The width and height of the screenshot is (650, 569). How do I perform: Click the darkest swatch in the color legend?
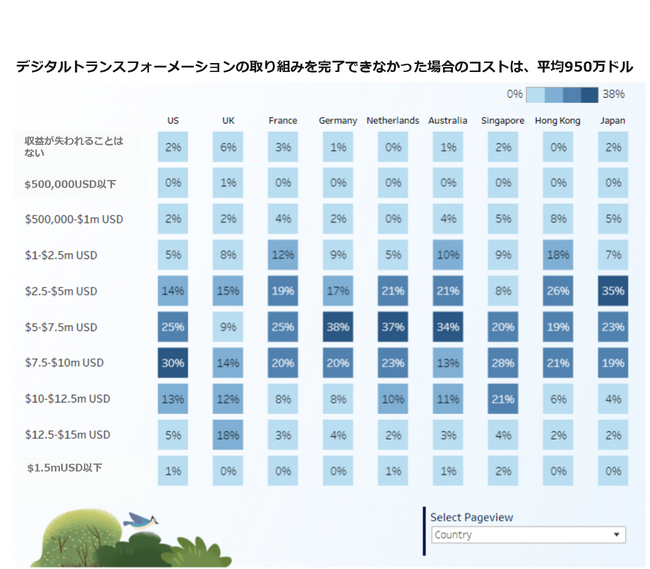589,95
